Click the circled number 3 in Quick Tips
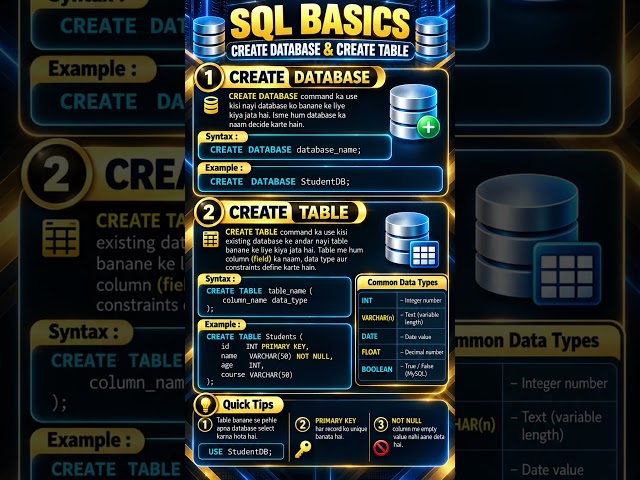Image resolution: width=640 pixels, height=480 pixels. pyautogui.click(x=381, y=424)
